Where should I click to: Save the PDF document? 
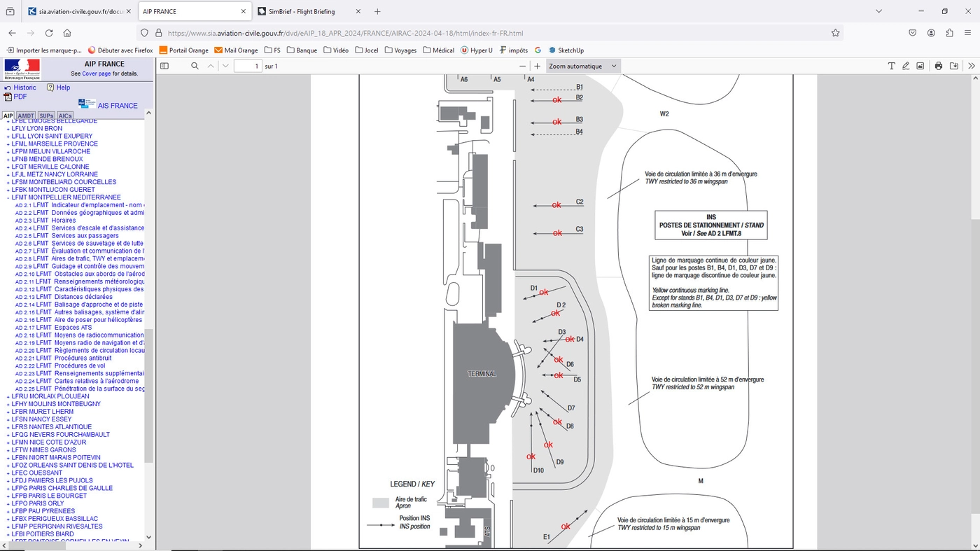(953, 65)
